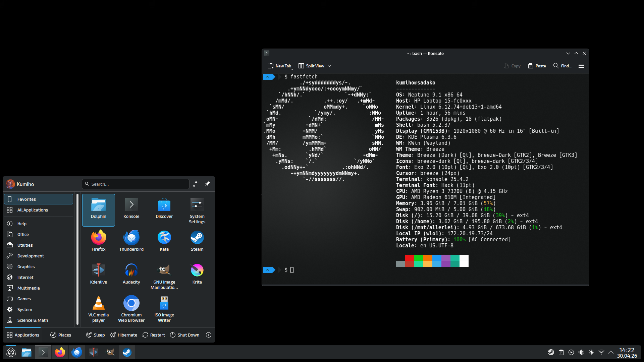
Task: Click the application launcher icon on taskbar
Action: click(x=11, y=352)
